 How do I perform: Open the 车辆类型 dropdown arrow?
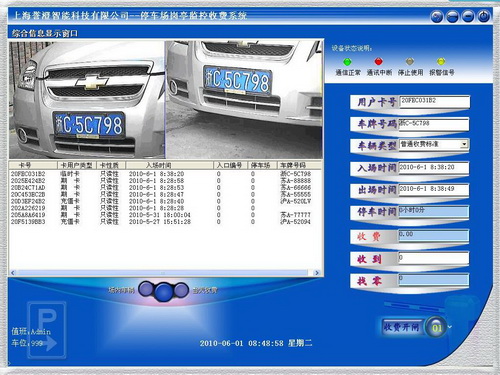pos(464,144)
